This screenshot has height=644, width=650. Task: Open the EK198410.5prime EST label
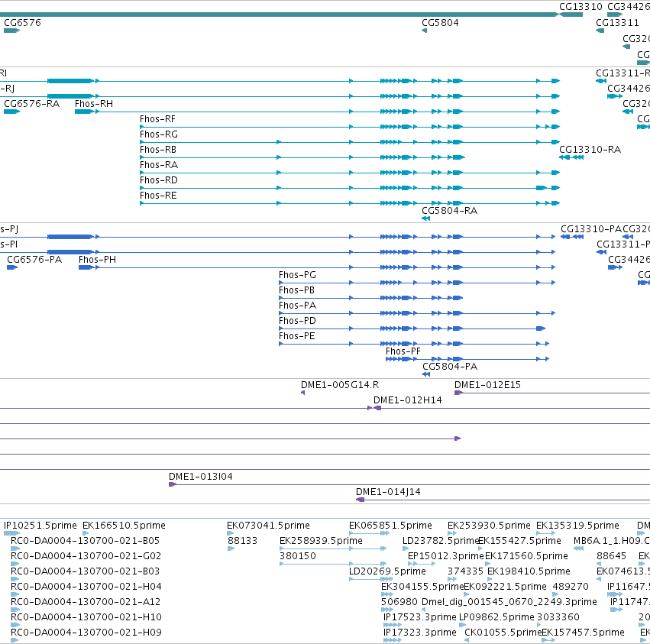click(529, 571)
